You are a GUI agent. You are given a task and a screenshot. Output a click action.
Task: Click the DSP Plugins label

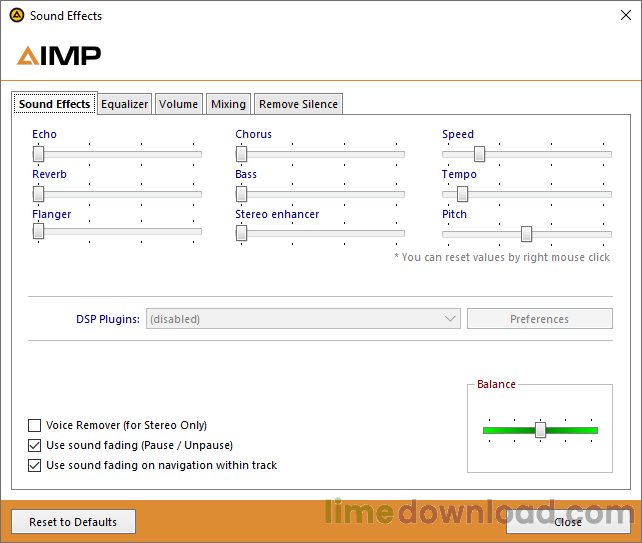108,319
